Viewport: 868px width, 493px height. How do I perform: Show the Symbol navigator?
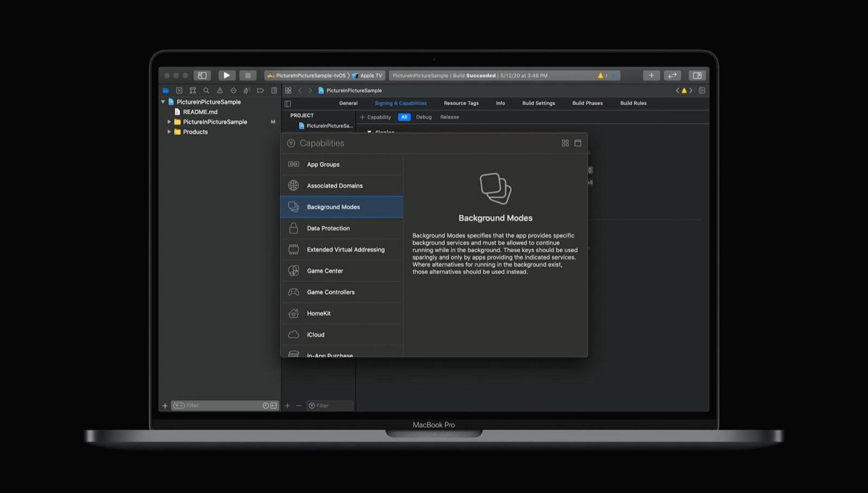pos(193,91)
